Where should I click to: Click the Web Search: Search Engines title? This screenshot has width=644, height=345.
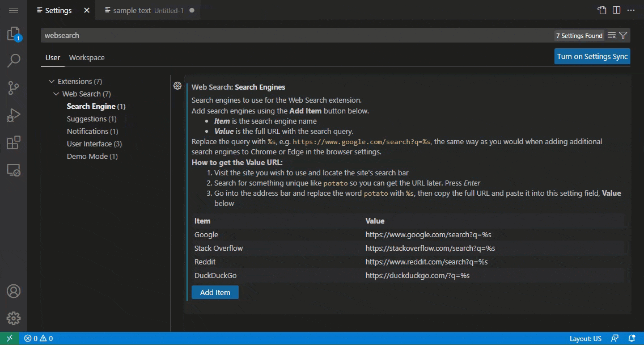238,87
